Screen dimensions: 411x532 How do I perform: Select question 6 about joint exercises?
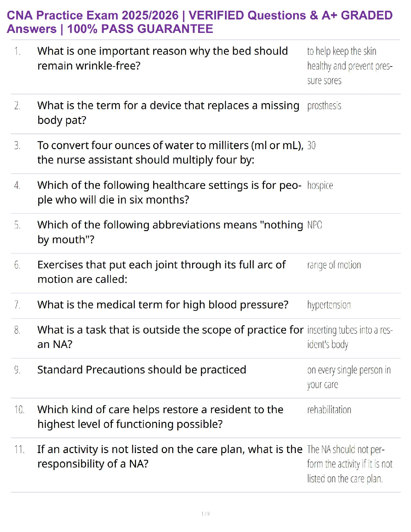(x=162, y=272)
